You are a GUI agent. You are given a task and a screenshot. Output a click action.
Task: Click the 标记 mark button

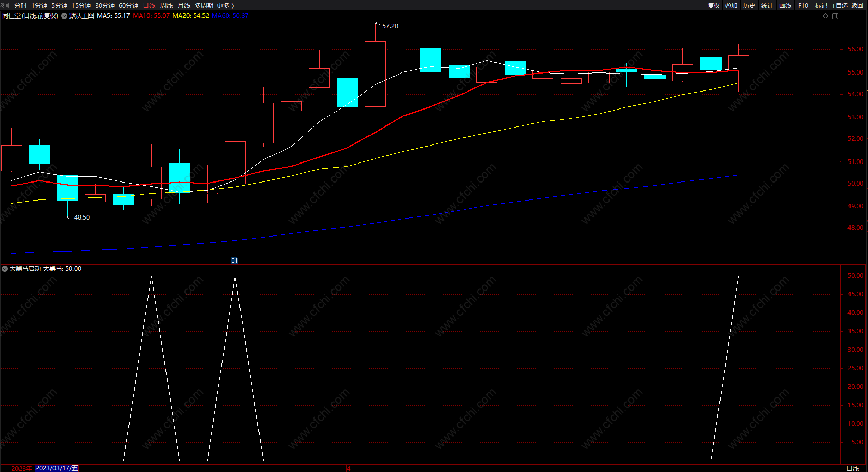pyautogui.click(x=821, y=5)
